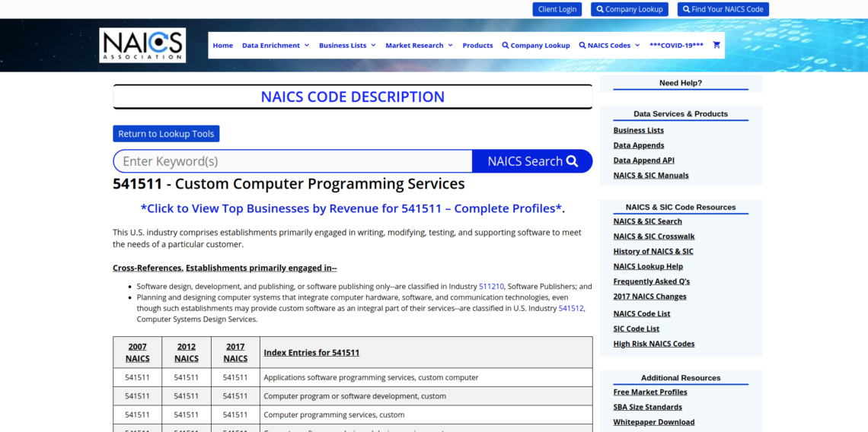Viewport: 868px width, 432px height.
Task: Click the NAICS Search magnifier button
Action: [x=532, y=161]
